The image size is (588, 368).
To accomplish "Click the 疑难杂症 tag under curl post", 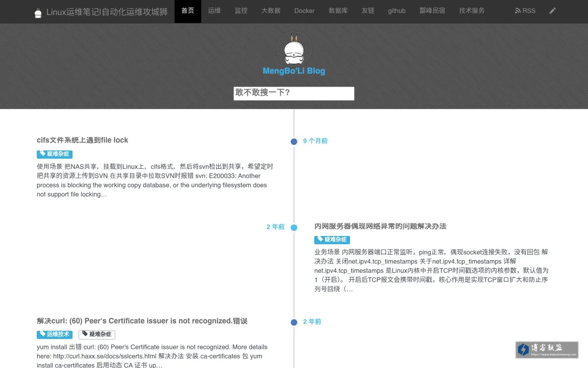I will (97, 335).
